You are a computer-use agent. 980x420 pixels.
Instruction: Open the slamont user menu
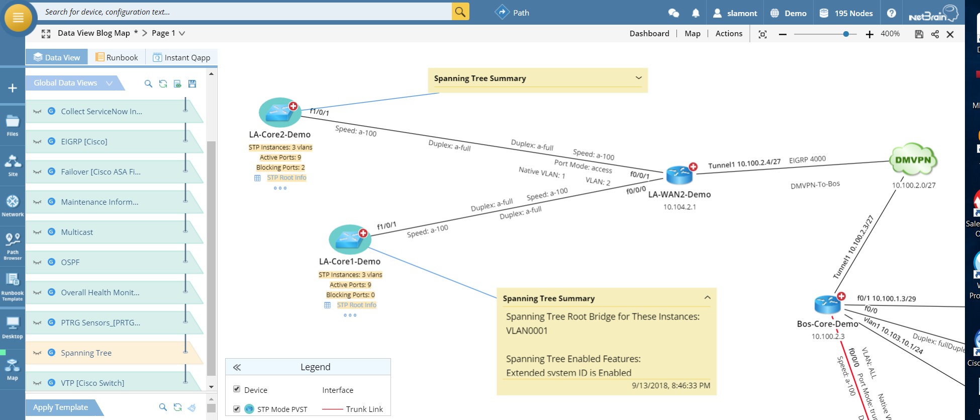pyautogui.click(x=735, y=13)
